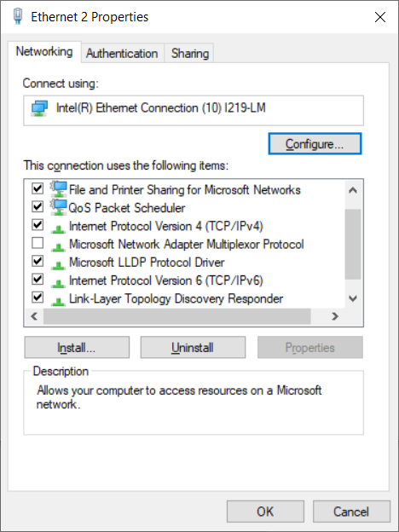Screen dimensions: 399x532
Task: Click the Ethernet adapter icon in title bar
Action: click(18, 16)
